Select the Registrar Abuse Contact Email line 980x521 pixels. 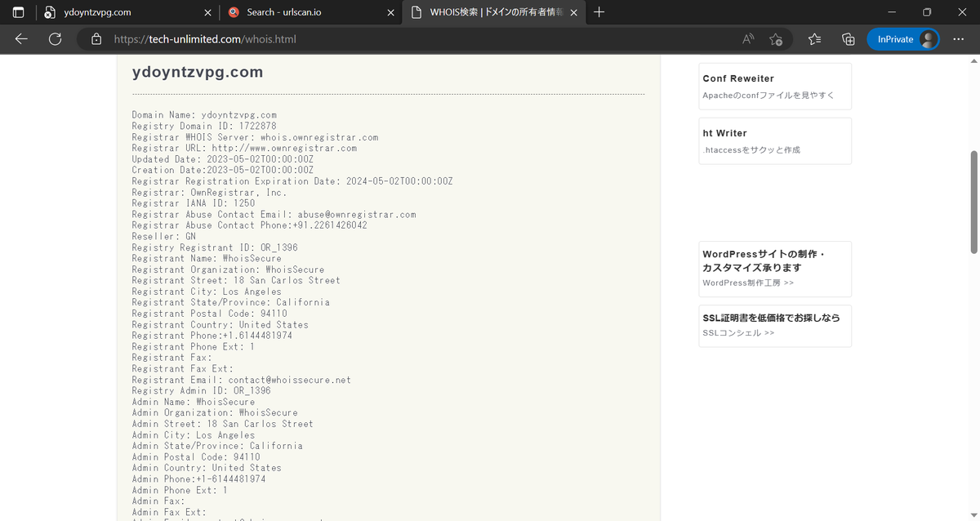click(274, 215)
